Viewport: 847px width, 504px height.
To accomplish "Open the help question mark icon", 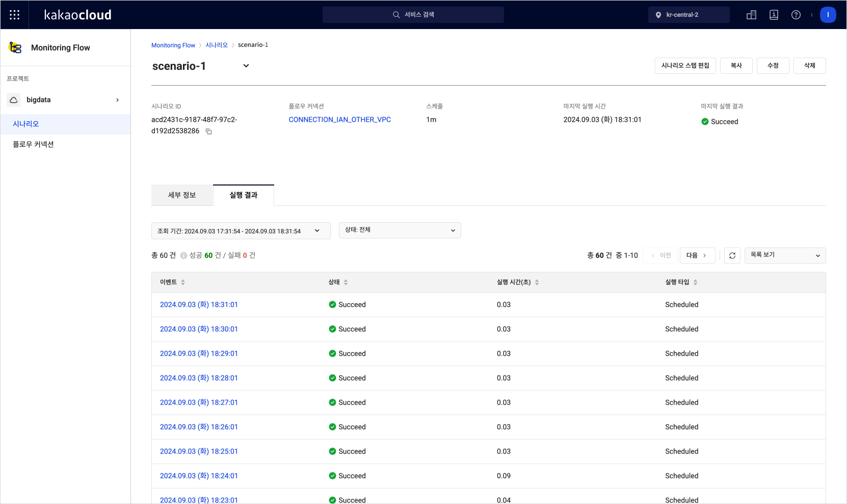I will point(796,15).
